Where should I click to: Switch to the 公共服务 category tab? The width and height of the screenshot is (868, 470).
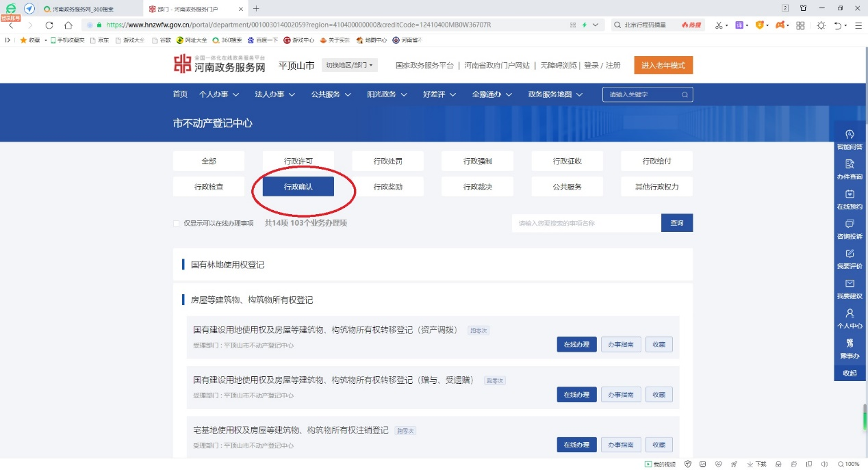coord(567,187)
